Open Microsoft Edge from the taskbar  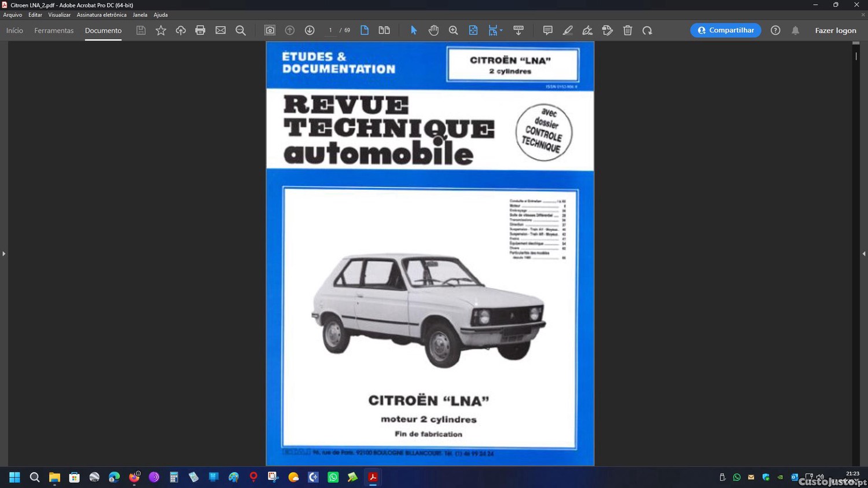(114, 477)
